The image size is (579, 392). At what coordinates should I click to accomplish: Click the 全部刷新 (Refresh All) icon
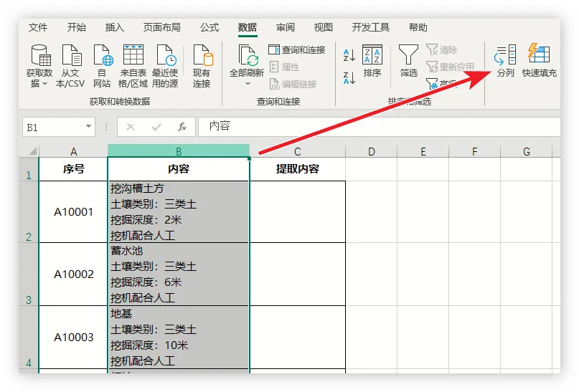click(247, 55)
